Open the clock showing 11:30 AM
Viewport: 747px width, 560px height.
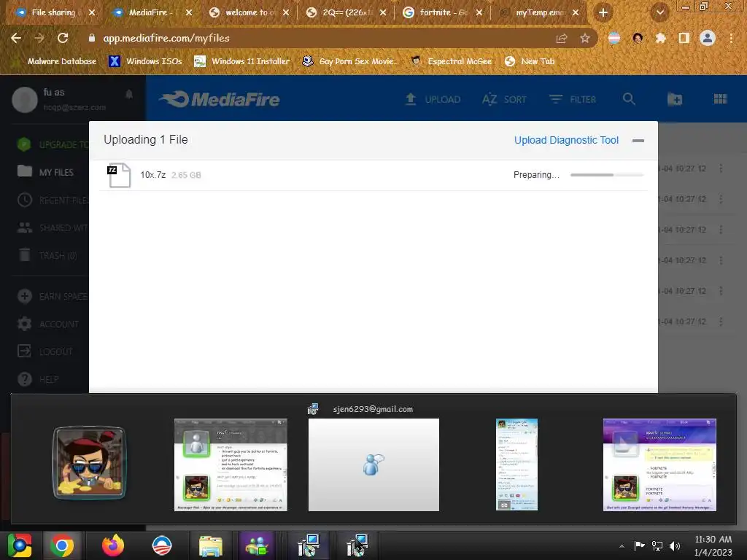(713, 545)
